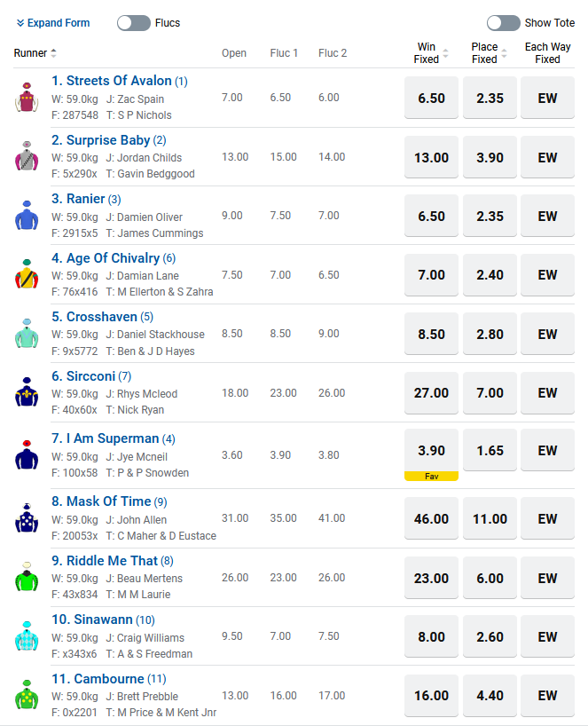Click Ranier's blue jockey silk icon
This screenshot has width=588, height=726.
tap(27, 216)
